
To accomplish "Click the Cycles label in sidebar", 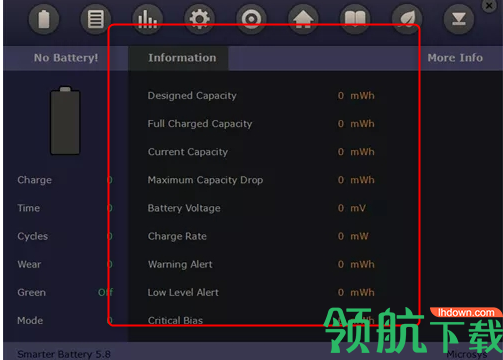I will [x=33, y=236].
